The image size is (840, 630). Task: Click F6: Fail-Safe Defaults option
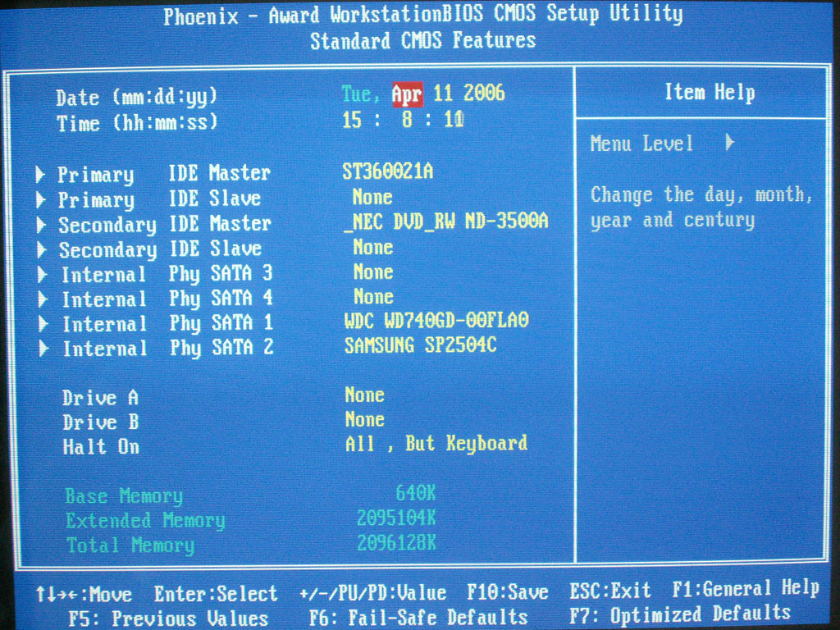click(x=418, y=617)
